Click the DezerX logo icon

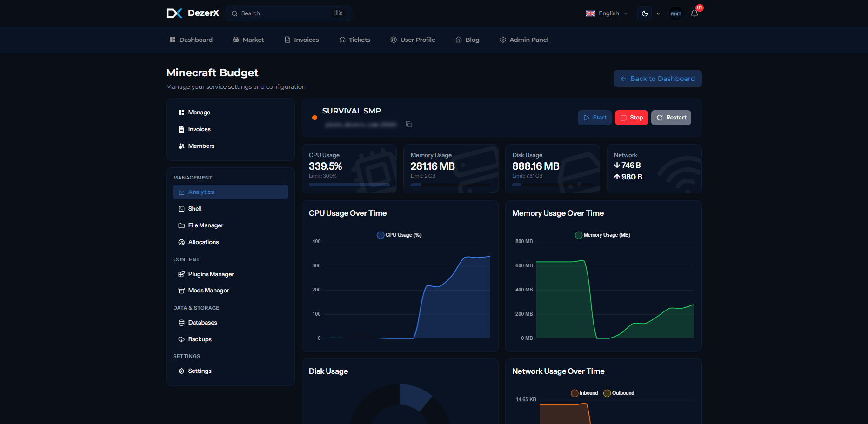click(174, 13)
